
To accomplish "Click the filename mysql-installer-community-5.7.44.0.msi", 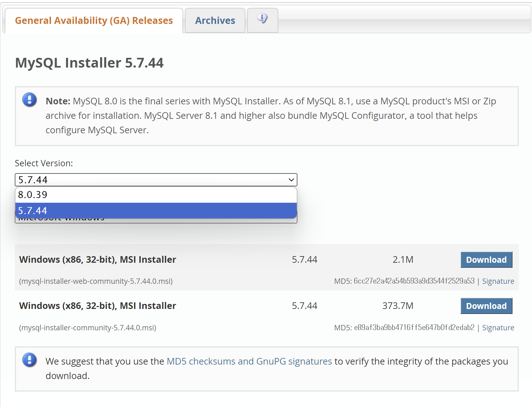I will pos(88,328).
